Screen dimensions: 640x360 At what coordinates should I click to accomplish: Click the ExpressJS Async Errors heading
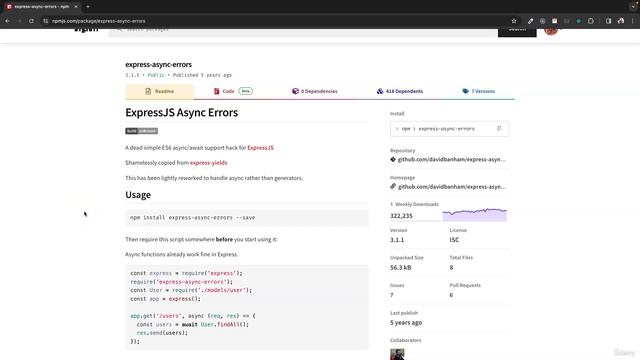[x=182, y=113]
